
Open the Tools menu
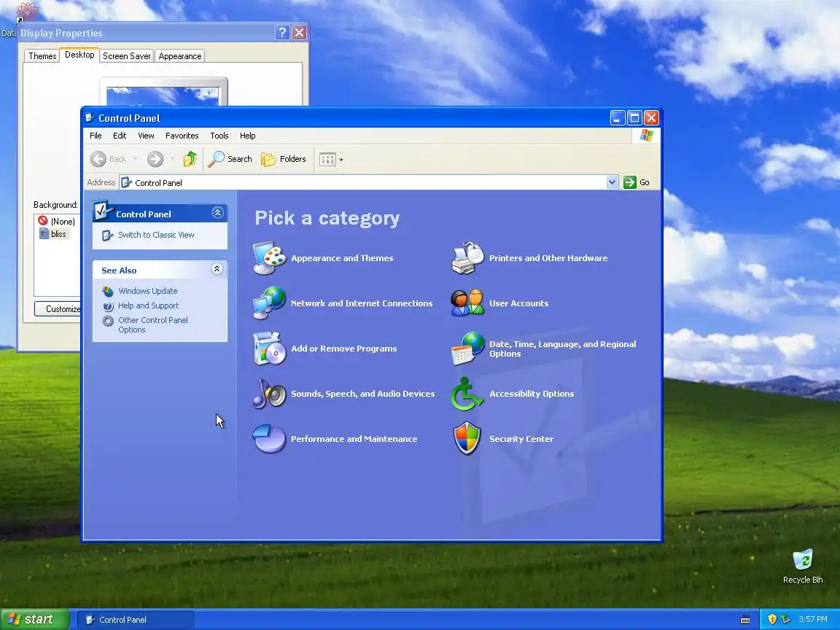(x=219, y=136)
